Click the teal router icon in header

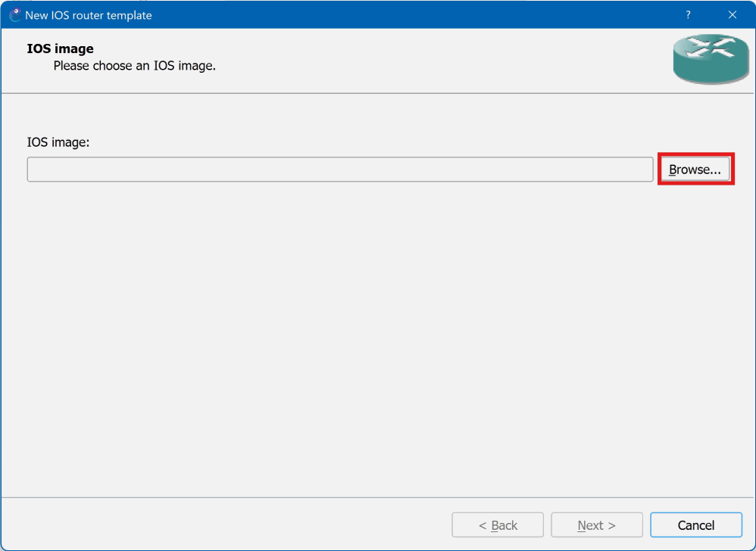tap(711, 59)
